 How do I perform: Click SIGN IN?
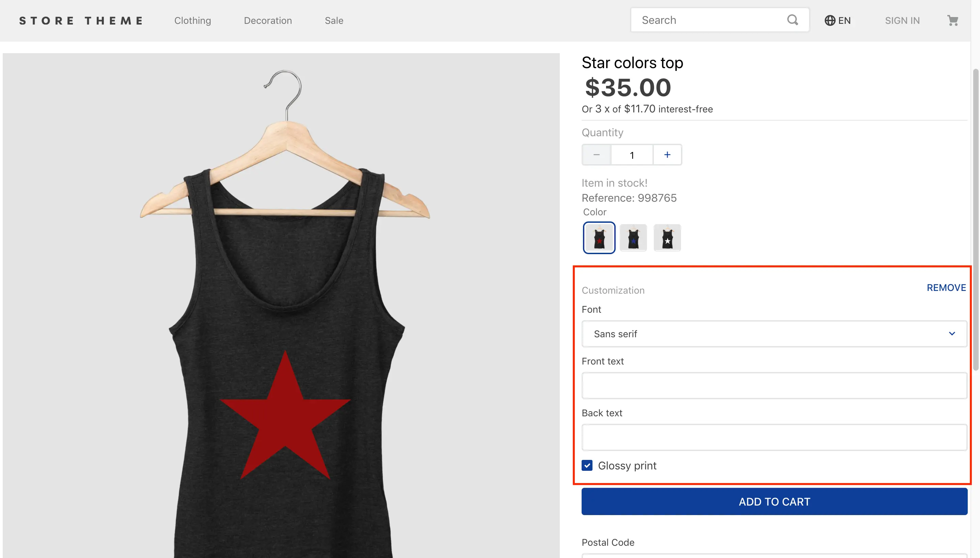click(902, 21)
